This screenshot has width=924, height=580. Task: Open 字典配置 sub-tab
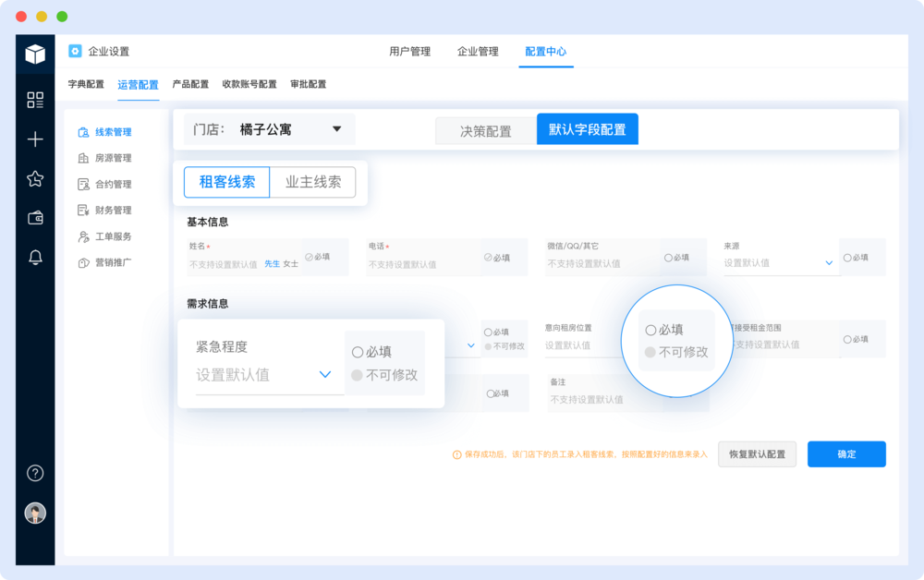point(86,84)
